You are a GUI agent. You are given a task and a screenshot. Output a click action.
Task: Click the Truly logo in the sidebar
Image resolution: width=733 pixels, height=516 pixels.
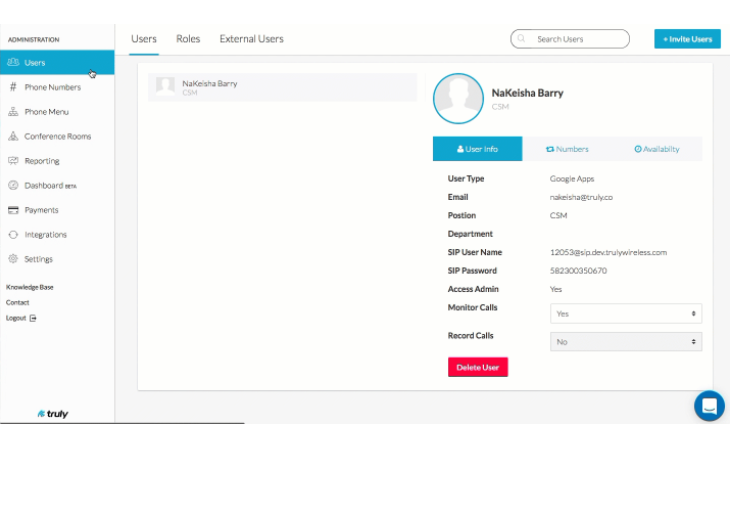(53, 414)
